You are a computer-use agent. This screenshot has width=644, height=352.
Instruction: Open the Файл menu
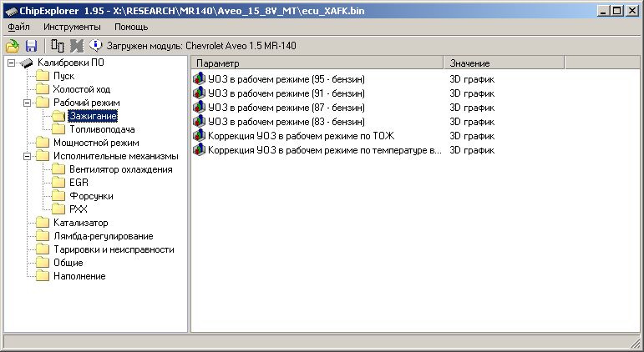coord(18,27)
